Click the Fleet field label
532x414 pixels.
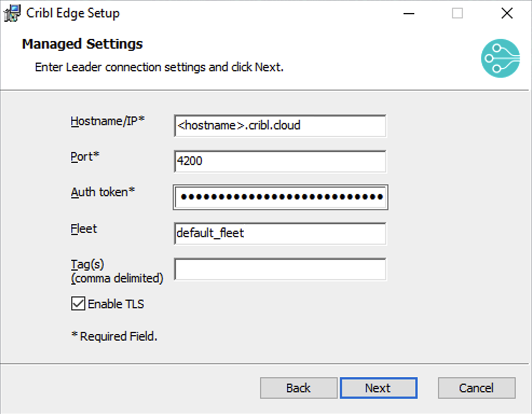point(84,229)
